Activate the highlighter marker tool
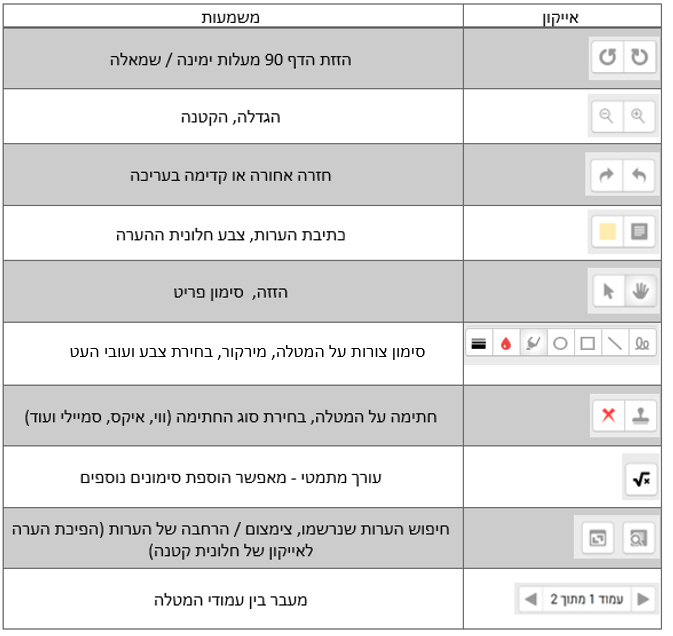673x636 pixels. click(533, 343)
